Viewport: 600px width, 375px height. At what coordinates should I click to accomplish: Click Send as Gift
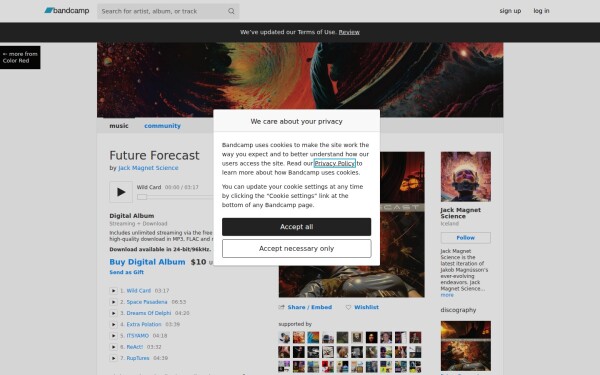(127, 272)
